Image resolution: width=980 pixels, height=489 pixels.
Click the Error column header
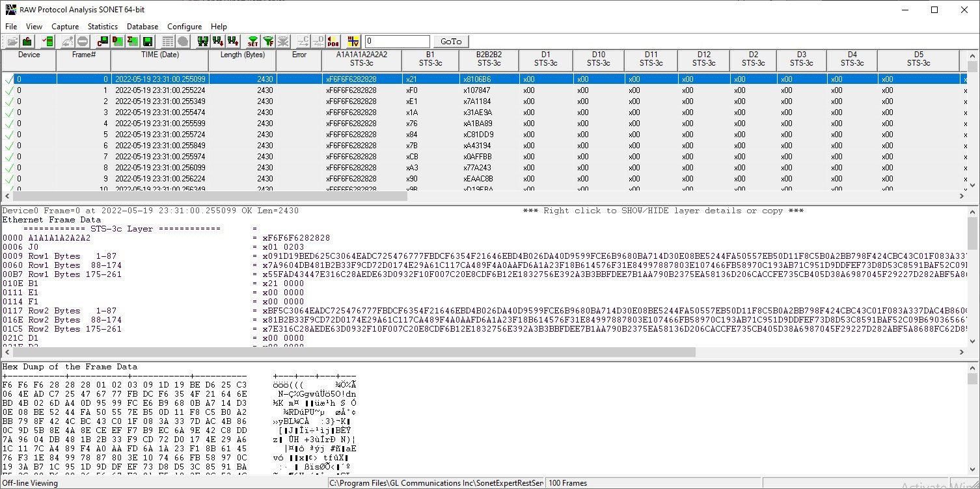tap(299, 60)
